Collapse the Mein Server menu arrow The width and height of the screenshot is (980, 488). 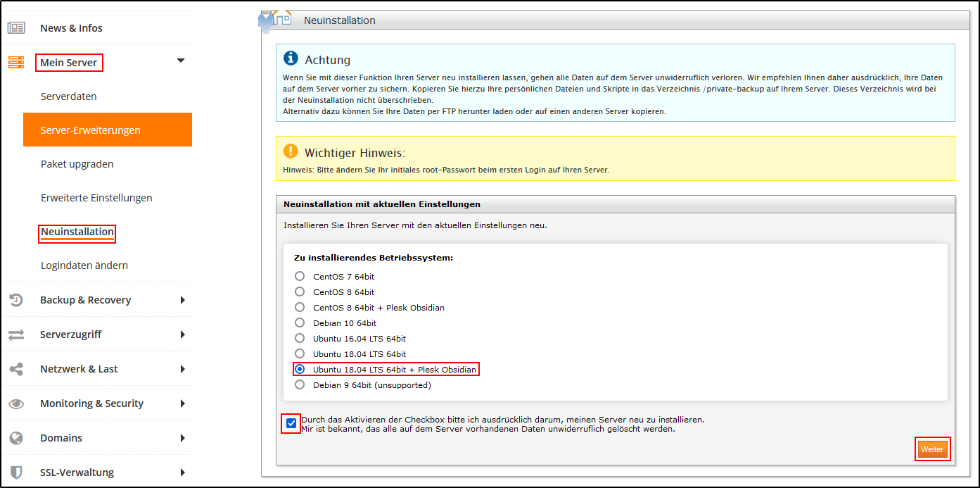181,61
